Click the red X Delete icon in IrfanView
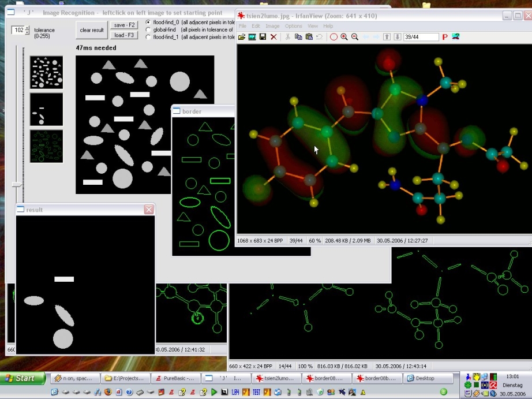This screenshot has width=532, height=399. [274, 37]
